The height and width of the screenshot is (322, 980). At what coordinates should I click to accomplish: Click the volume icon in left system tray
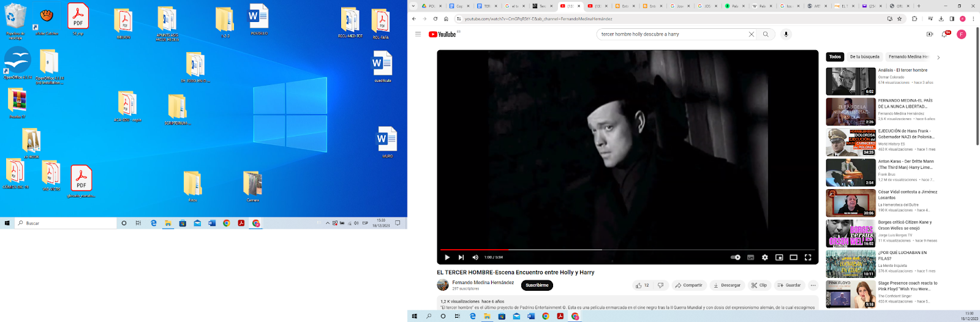[x=356, y=223]
